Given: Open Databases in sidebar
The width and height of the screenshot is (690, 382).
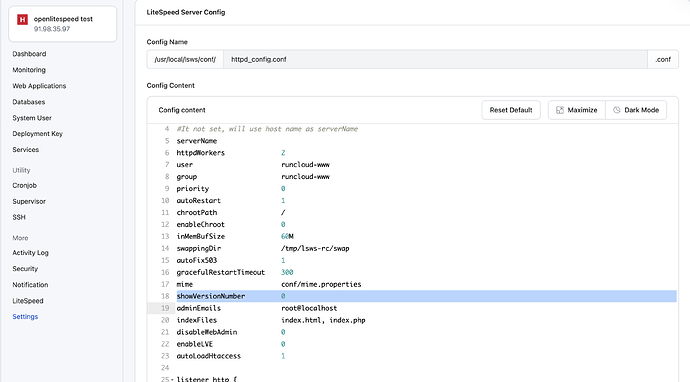Looking at the screenshot, I should (29, 102).
